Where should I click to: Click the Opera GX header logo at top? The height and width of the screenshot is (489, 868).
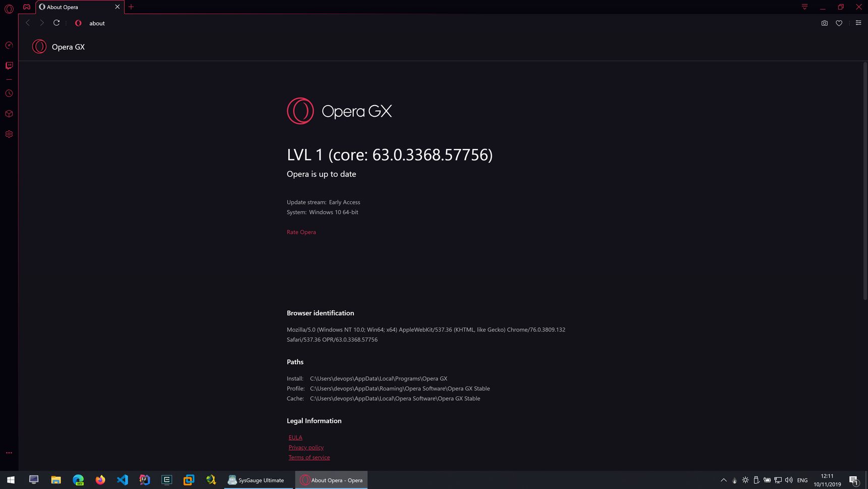(59, 46)
